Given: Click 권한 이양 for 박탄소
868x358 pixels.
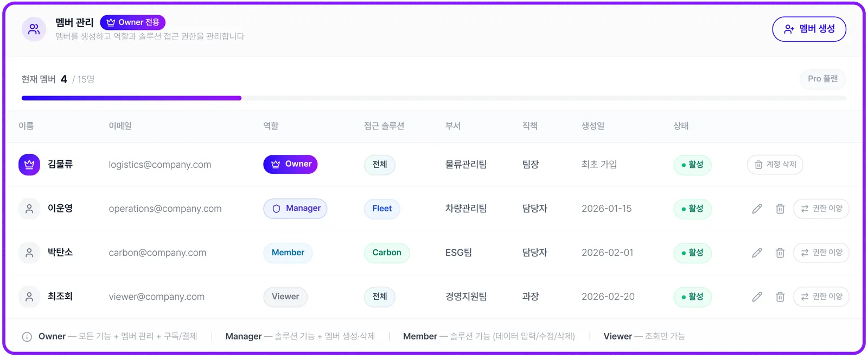Looking at the screenshot, I should 821,253.
